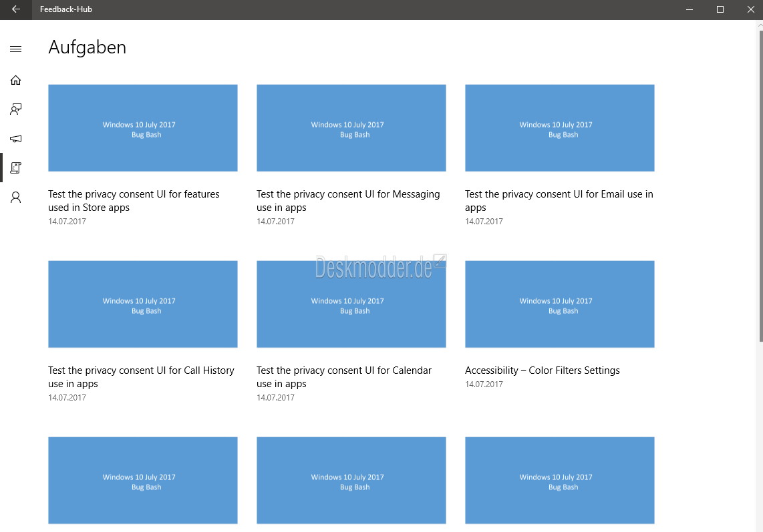Click date 14.07.2017 under Color Filters quest
This screenshot has height=532, width=763.
(x=484, y=384)
